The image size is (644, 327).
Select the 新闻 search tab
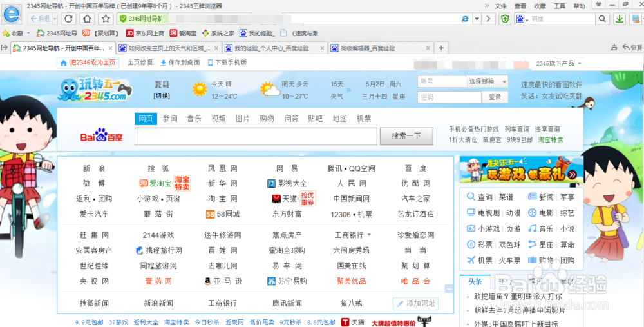(x=170, y=119)
